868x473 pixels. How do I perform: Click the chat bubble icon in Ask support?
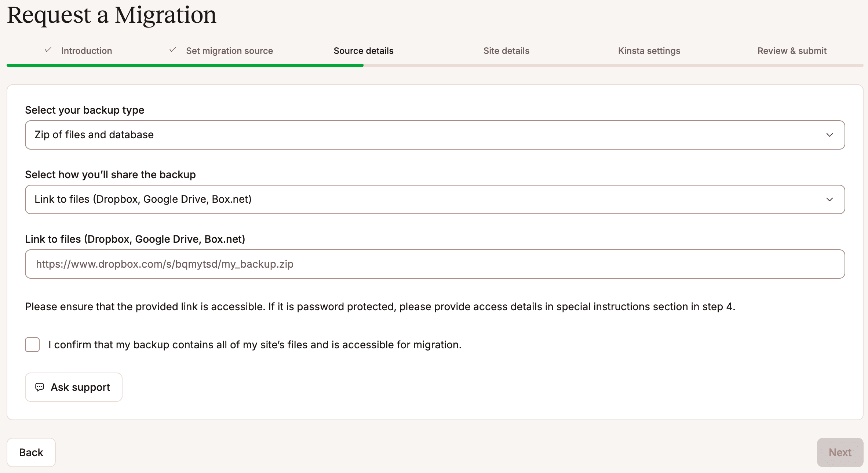pos(40,387)
